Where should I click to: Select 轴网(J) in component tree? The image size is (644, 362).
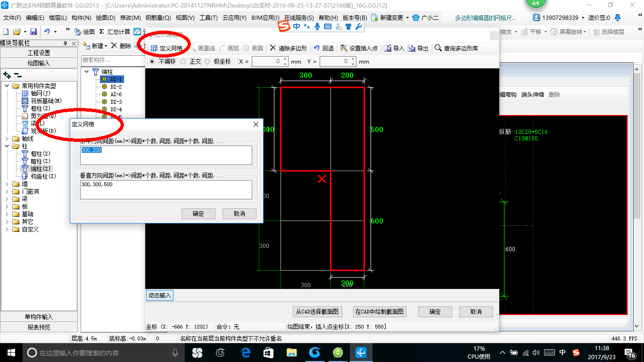(x=36, y=93)
